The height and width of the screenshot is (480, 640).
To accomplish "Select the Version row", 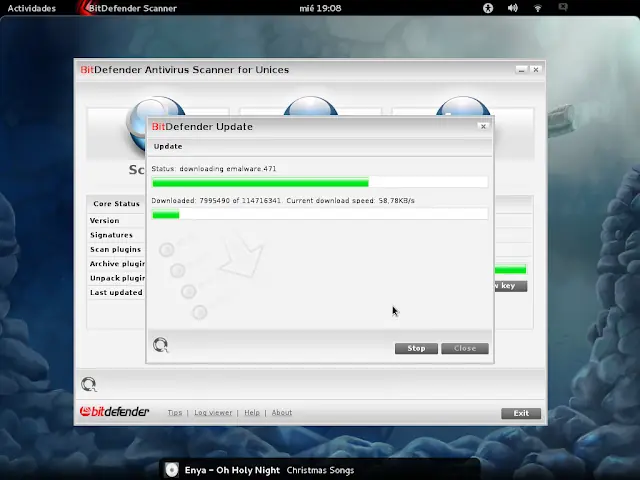I will (116, 220).
